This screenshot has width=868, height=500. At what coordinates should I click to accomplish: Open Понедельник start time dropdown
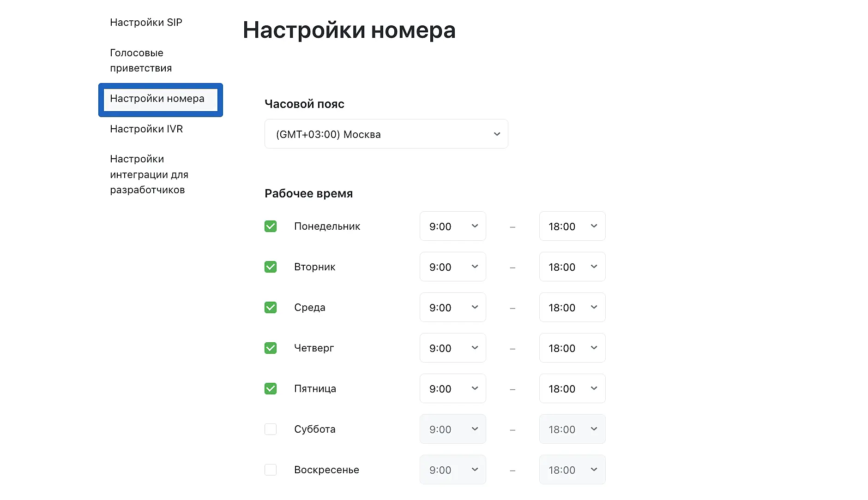pos(452,226)
